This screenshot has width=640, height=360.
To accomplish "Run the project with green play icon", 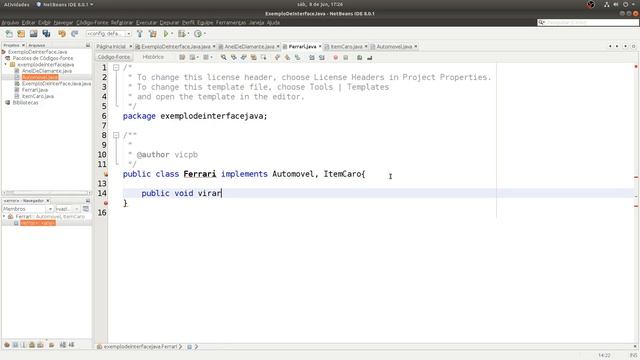I will point(166,34).
